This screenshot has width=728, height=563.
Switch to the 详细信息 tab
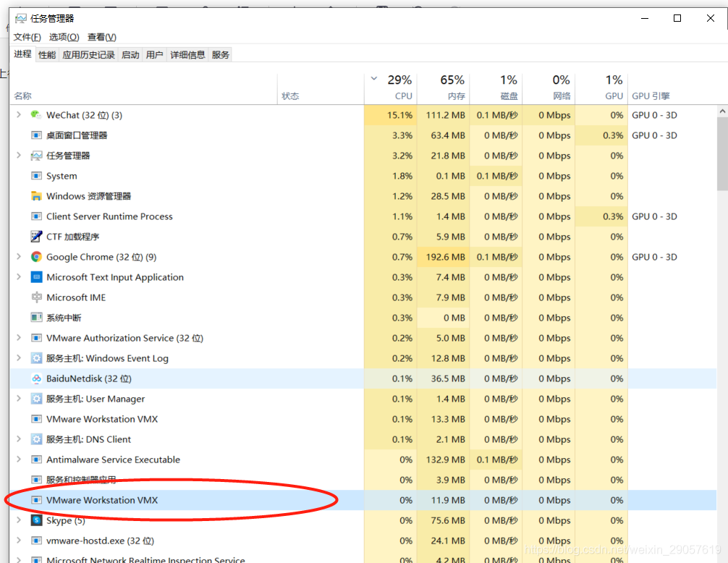coord(187,55)
